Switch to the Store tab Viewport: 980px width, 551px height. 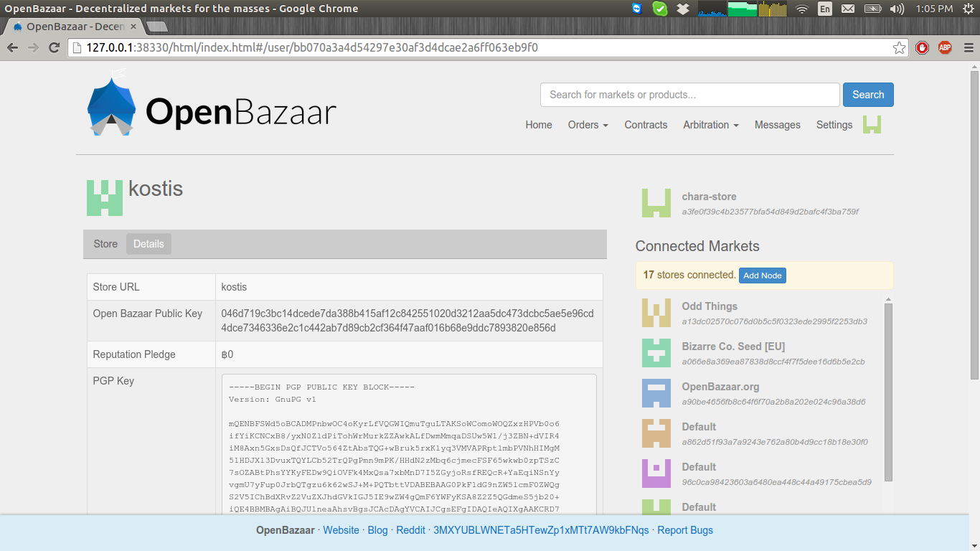105,244
